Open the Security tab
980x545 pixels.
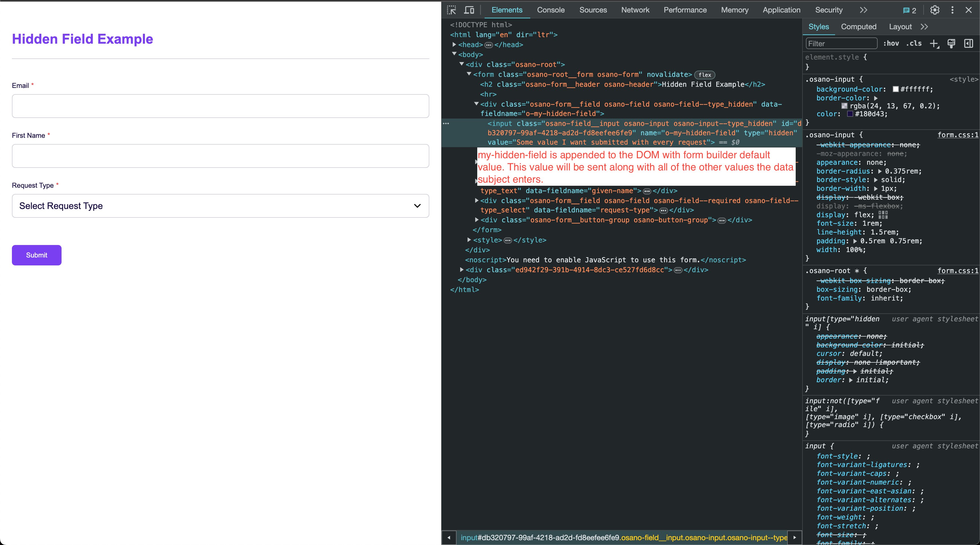pyautogui.click(x=828, y=10)
